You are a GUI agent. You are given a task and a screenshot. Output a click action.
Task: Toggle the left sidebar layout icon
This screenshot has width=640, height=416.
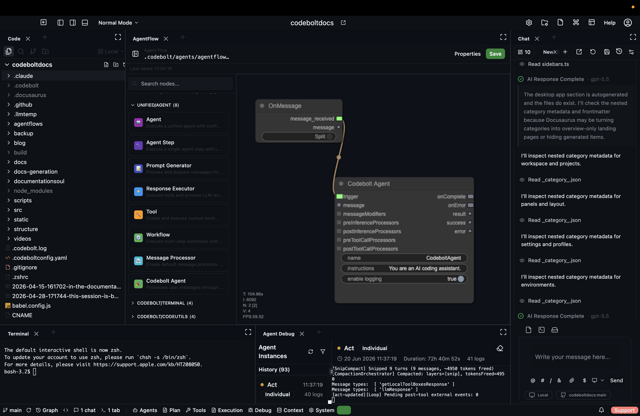[60, 23]
